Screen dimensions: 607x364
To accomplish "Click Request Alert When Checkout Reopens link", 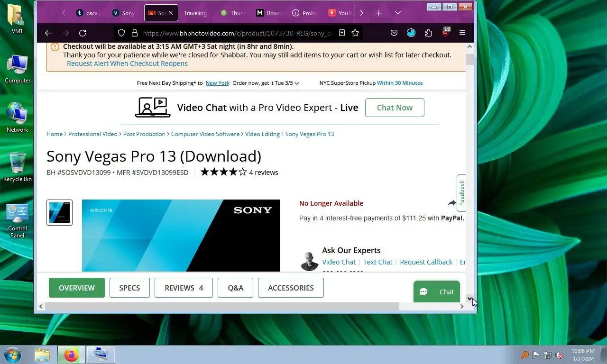I will (127, 64).
